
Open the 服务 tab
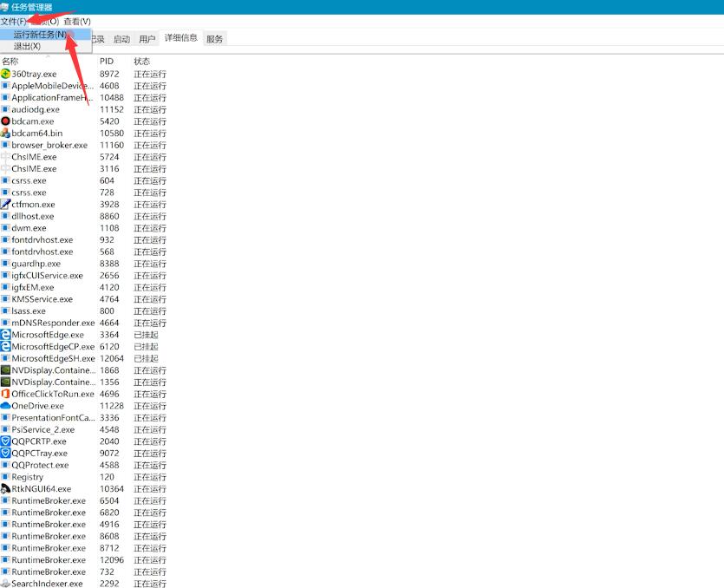(x=214, y=39)
